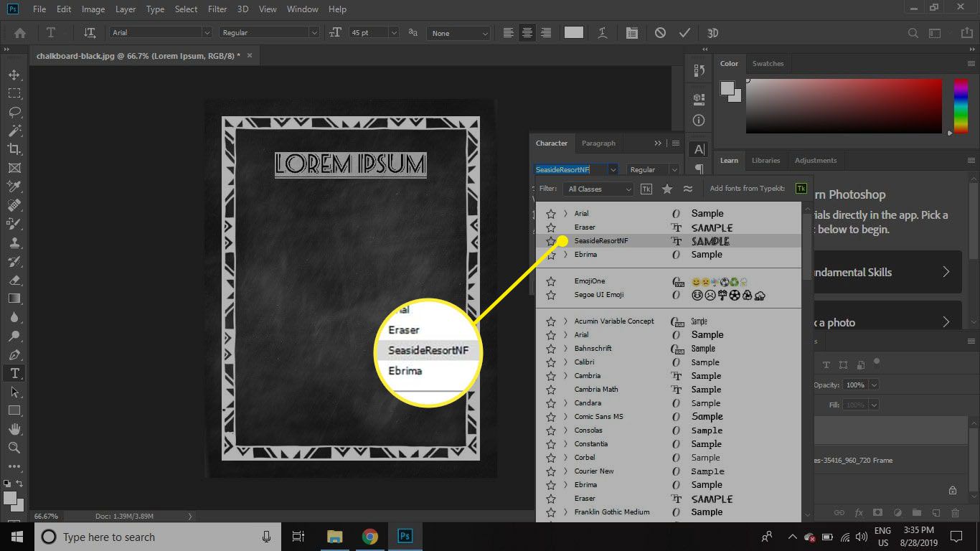Filter Typekit fonts only

coord(646,189)
